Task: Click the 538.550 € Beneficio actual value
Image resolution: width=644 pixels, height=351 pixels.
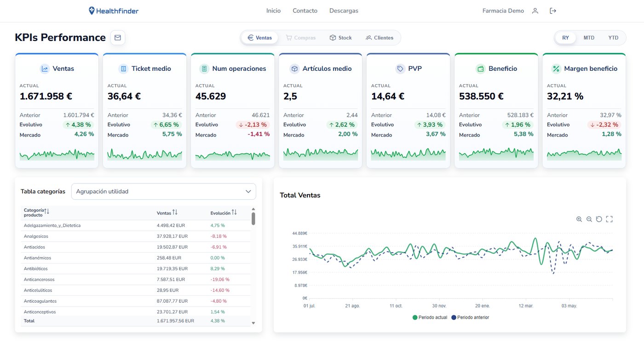Action: point(481,97)
